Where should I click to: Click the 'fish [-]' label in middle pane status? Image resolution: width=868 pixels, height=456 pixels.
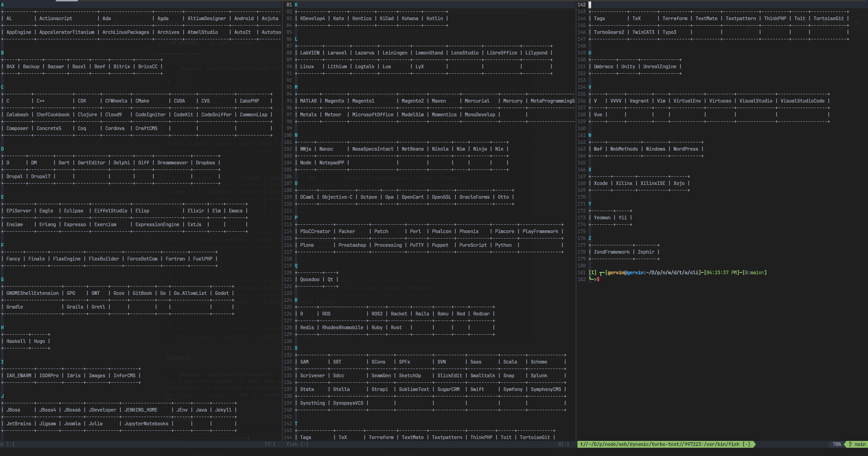(x=297, y=444)
